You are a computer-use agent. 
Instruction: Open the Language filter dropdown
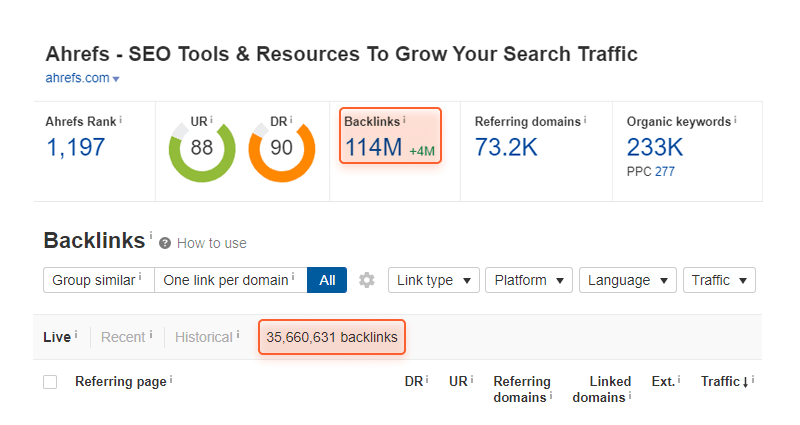tap(627, 280)
